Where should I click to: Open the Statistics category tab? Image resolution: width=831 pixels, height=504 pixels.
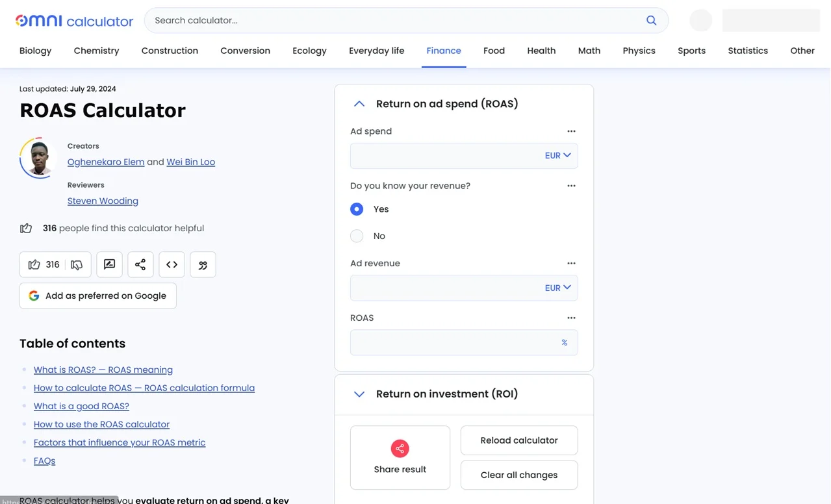[748, 51]
